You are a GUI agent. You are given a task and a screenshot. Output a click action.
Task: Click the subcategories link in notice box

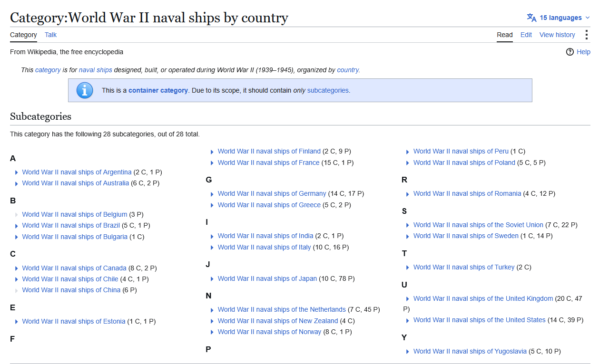(328, 90)
